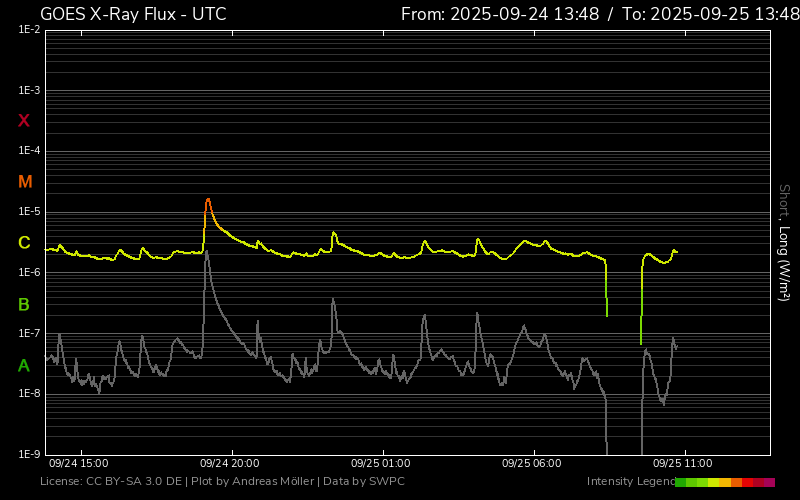Click the 1E-2 y-axis tick label

pos(28,30)
